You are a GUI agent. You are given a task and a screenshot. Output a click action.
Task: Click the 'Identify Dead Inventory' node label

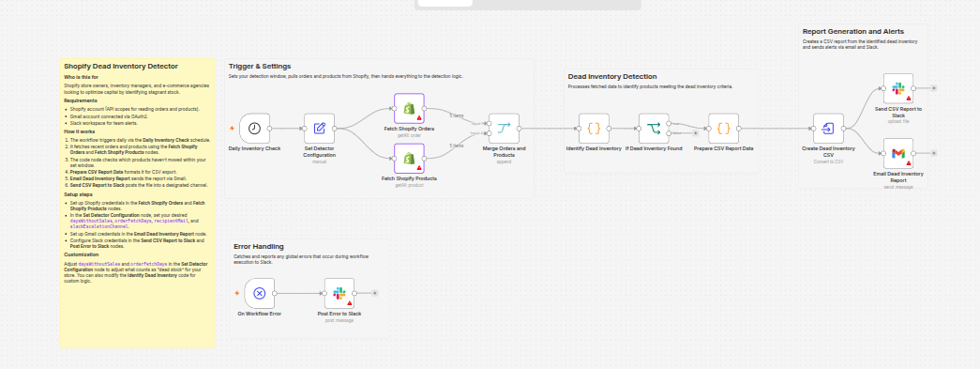pyautogui.click(x=594, y=149)
